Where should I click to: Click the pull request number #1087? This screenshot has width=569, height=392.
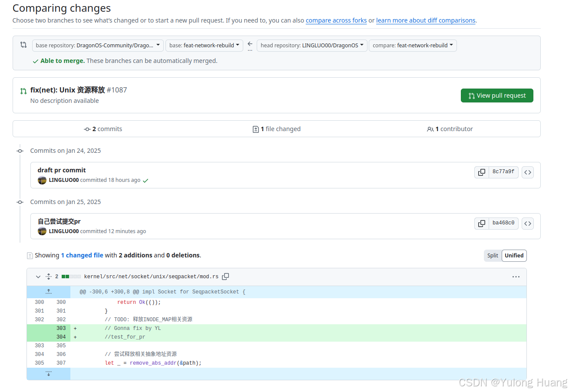pyautogui.click(x=117, y=90)
